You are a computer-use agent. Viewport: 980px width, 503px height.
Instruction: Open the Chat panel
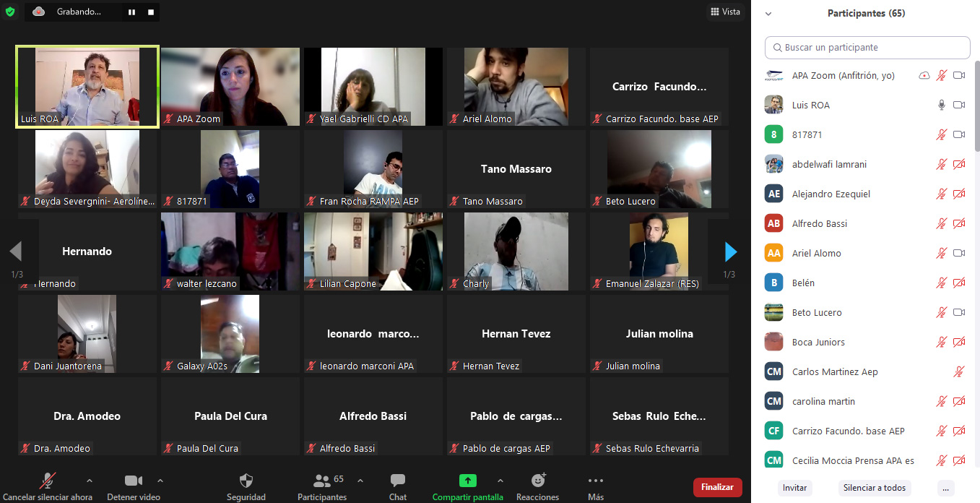coord(397,486)
